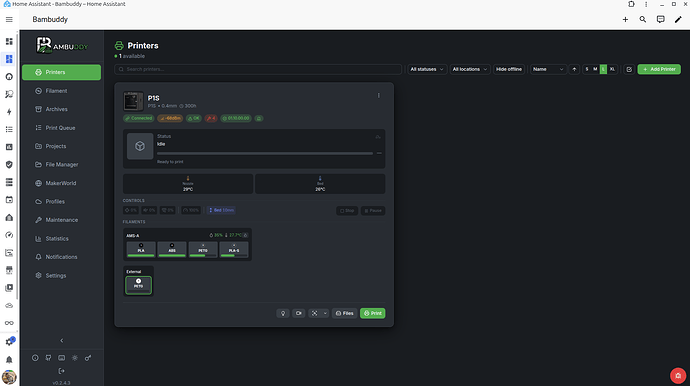Open the All locations dropdown
Image resolution: width=690 pixels, height=386 pixels.
[x=470, y=69]
